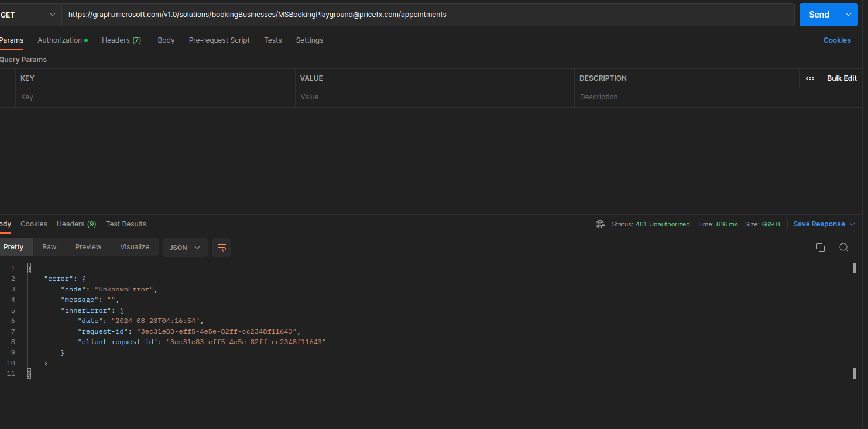Click the Bulk Edit button
The image size is (868, 429).
coord(842,78)
